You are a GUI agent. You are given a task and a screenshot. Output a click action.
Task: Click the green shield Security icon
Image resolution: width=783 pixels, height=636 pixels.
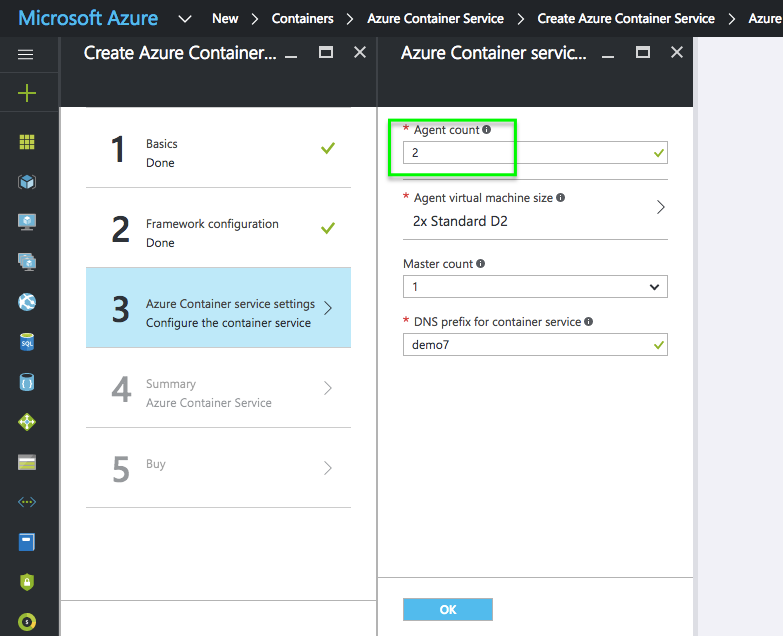(27, 582)
